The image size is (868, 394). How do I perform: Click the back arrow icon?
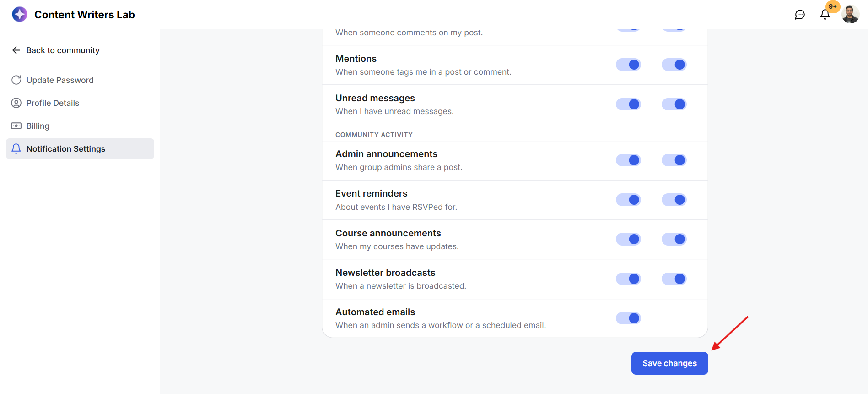tap(16, 50)
